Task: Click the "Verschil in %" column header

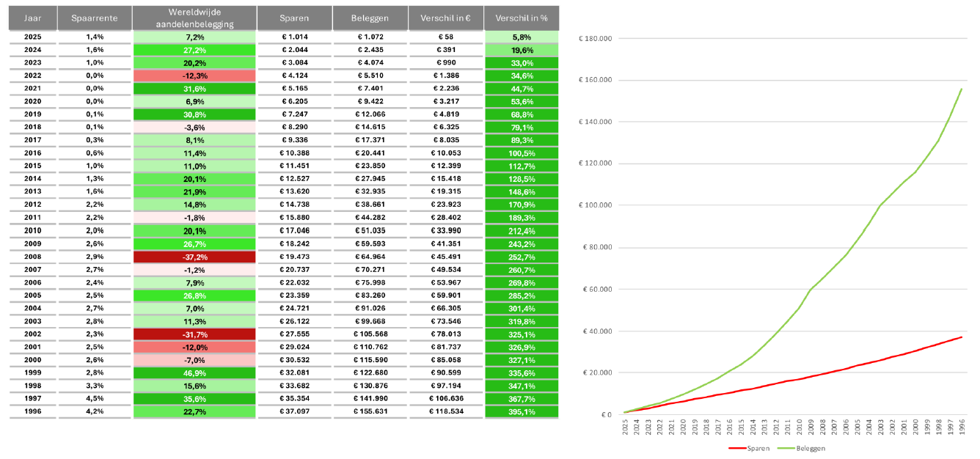Action: (x=521, y=18)
